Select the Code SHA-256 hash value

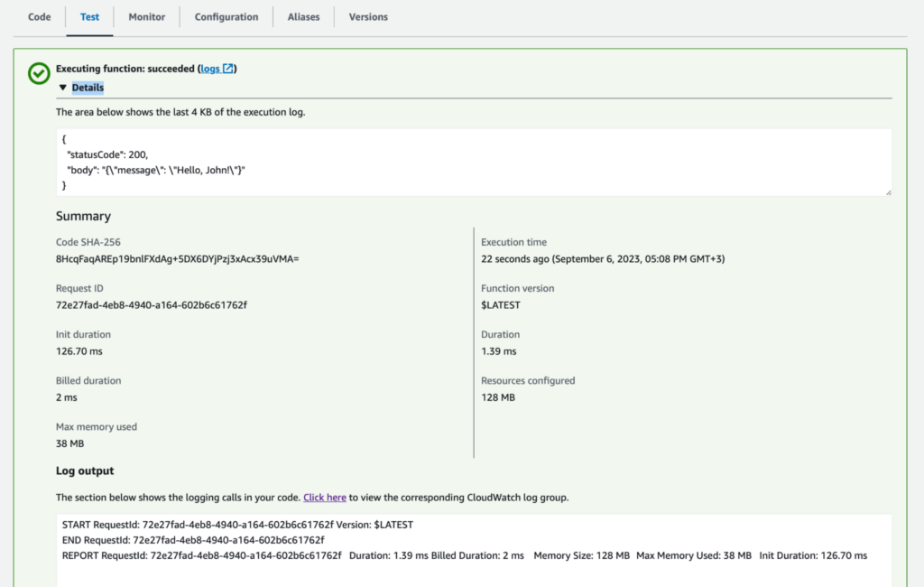[178, 259]
